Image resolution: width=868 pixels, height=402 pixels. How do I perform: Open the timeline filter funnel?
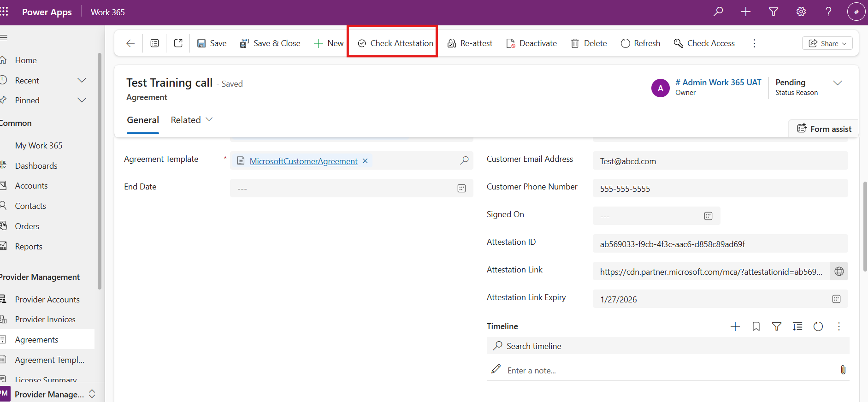coord(777,326)
